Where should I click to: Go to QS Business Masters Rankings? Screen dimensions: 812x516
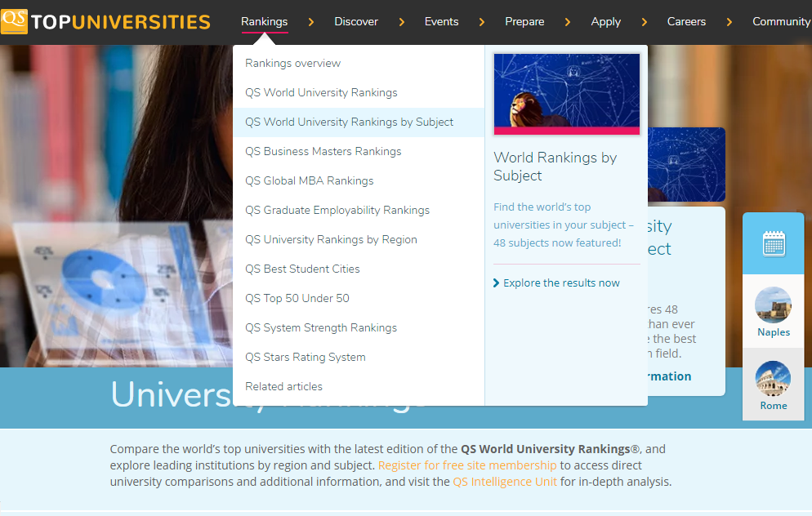tap(359, 152)
